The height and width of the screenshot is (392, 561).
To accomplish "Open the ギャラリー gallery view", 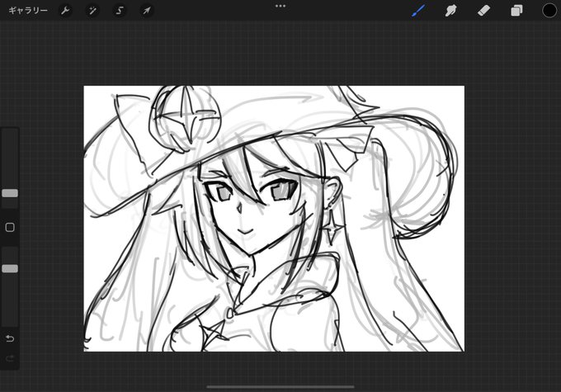I will [x=28, y=11].
